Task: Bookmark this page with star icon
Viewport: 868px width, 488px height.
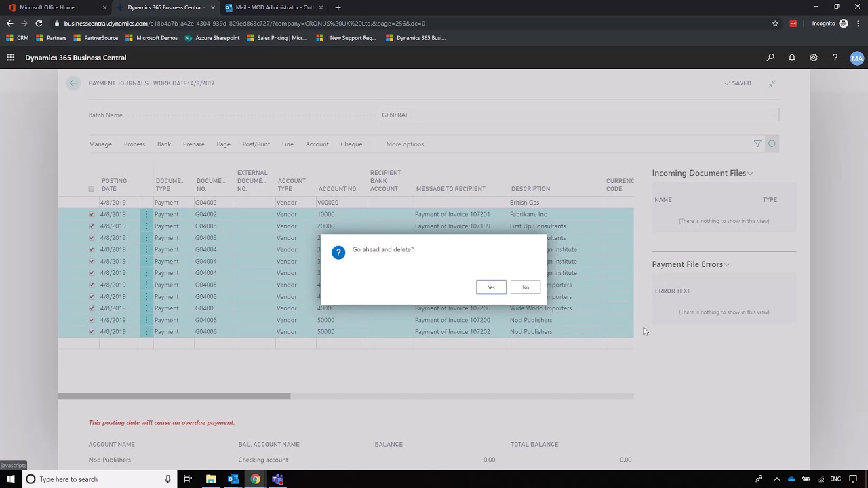Action: (775, 23)
